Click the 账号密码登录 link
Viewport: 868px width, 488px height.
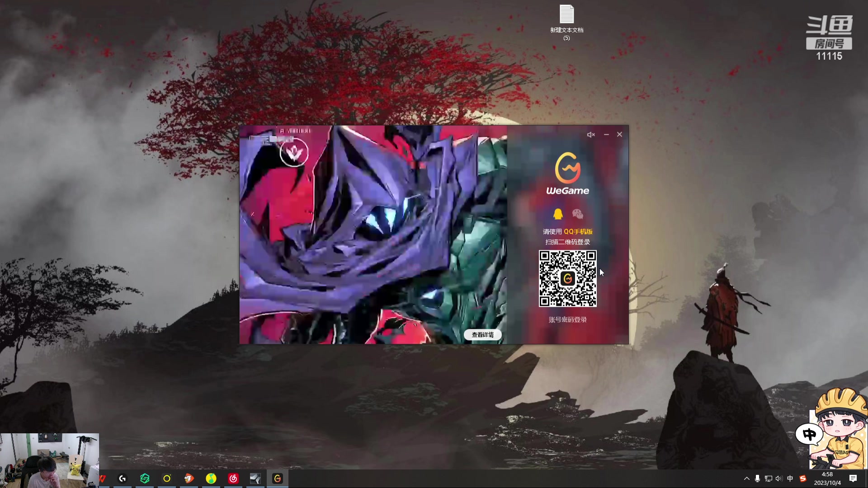coord(568,319)
